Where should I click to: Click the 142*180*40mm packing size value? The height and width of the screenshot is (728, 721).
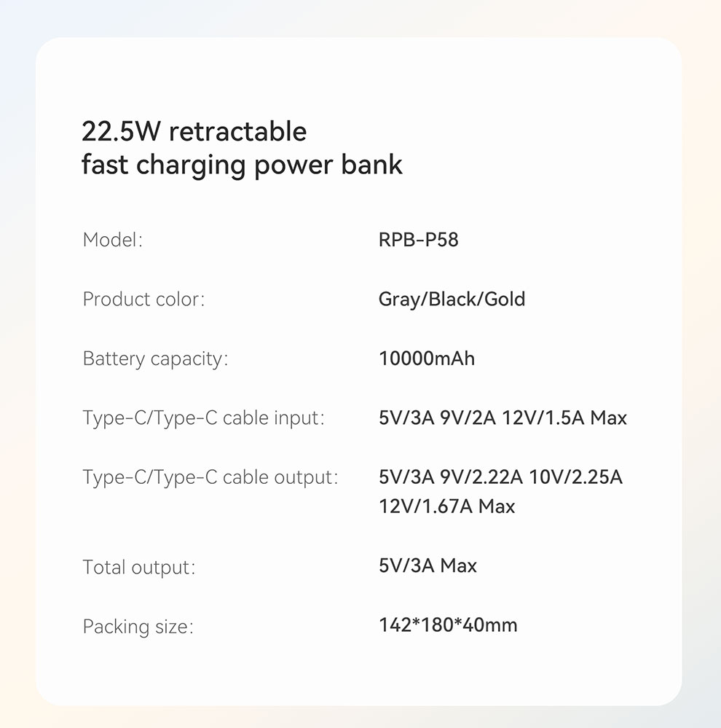[448, 625]
